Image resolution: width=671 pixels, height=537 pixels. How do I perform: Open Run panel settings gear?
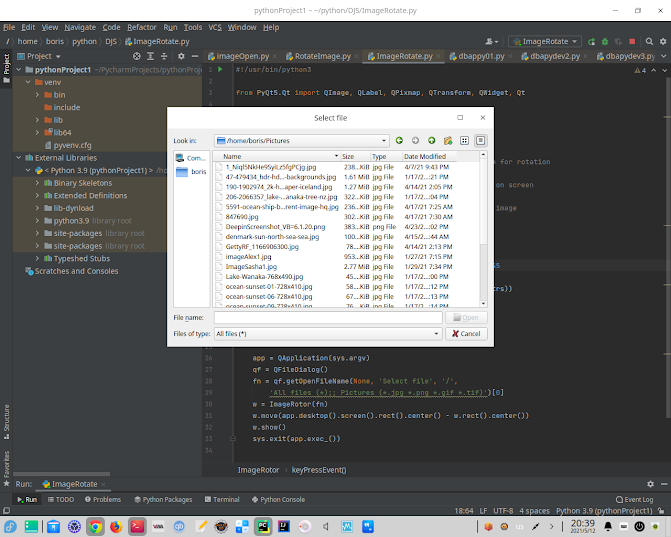coord(650,484)
